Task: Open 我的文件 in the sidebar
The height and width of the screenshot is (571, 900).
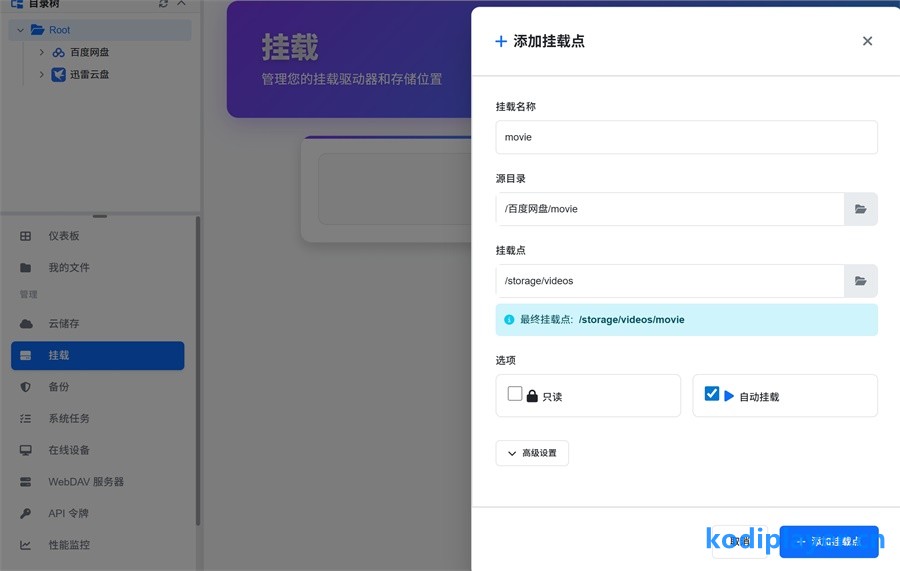Action: pyautogui.click(x=68, y=268)
